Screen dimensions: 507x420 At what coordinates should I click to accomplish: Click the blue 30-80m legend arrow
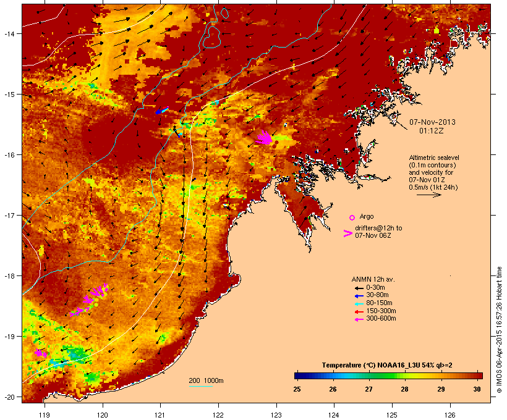359,296
